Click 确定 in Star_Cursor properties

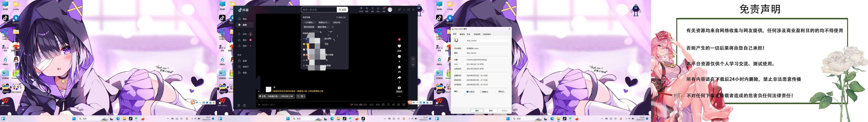[x=477, y=110]
